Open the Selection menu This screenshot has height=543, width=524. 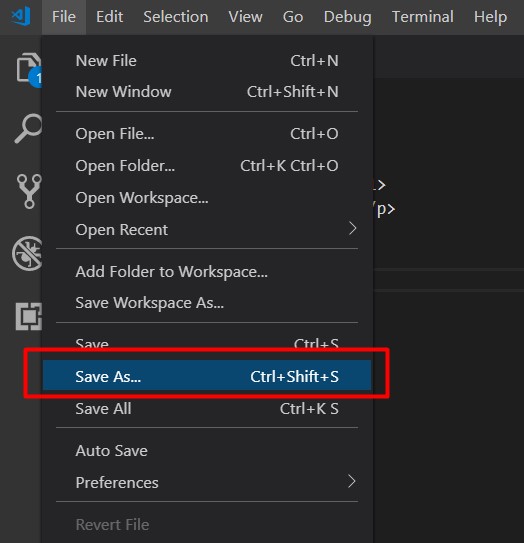click(176, 17)
